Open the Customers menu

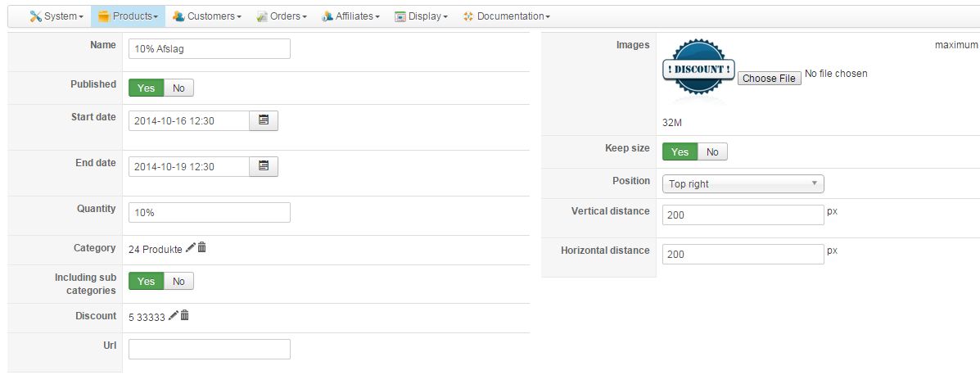pyautogui.click(x=207, y=16)
